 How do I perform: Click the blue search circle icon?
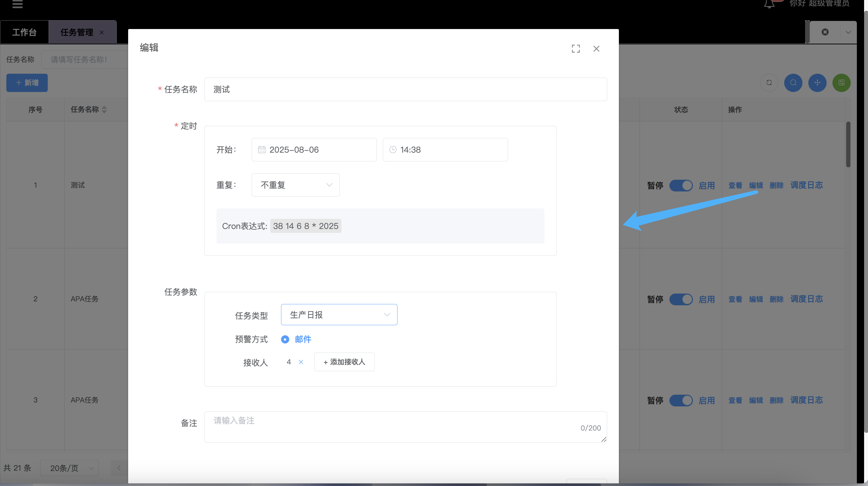pyautogui.click(x=793, y=83)
